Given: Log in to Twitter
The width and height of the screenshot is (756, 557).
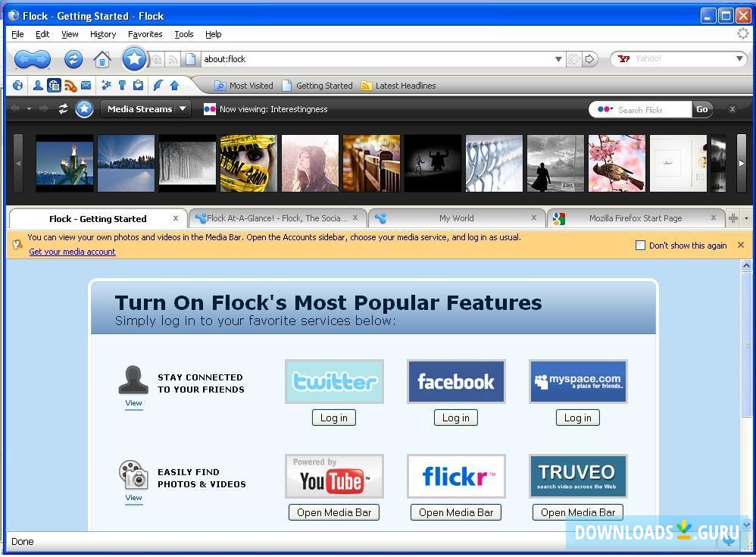Looking at the screenshot, I should point(334,418).
